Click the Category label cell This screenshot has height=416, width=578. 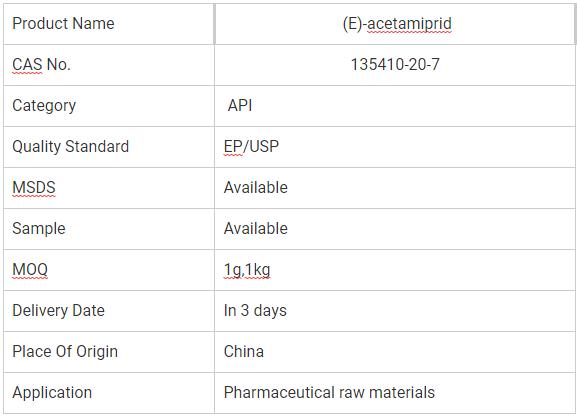click(x=109, y=106)
